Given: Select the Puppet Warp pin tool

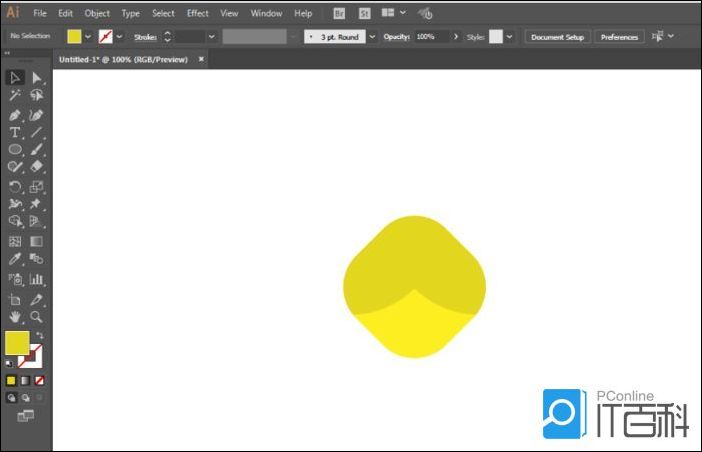Looking at the screenshot, I should click(x=37, y=204).
